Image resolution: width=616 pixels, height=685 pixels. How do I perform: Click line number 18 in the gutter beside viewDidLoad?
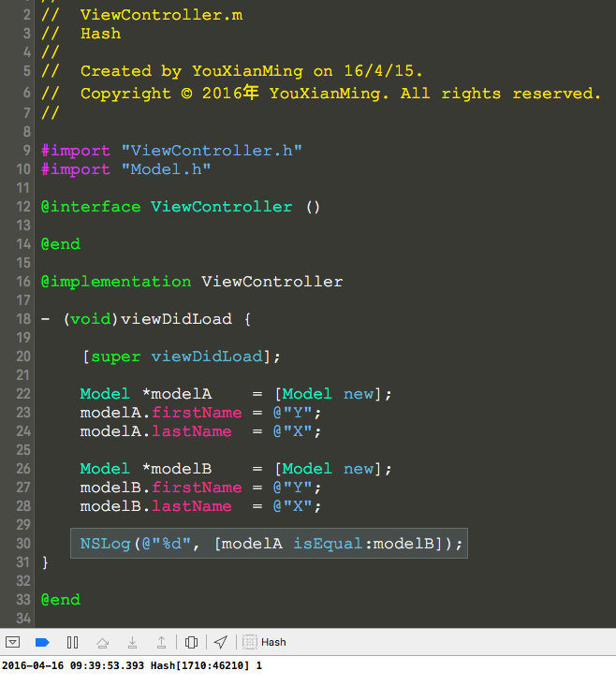point(23,319)
